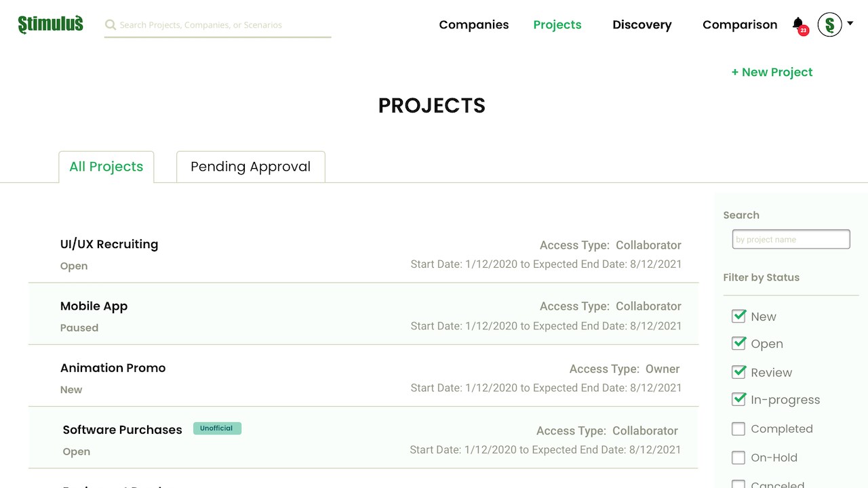The width and height of the screenshot is (868, 488).
Task: Switch to the Pending Approval tab
Action: [x=250, y=167]
